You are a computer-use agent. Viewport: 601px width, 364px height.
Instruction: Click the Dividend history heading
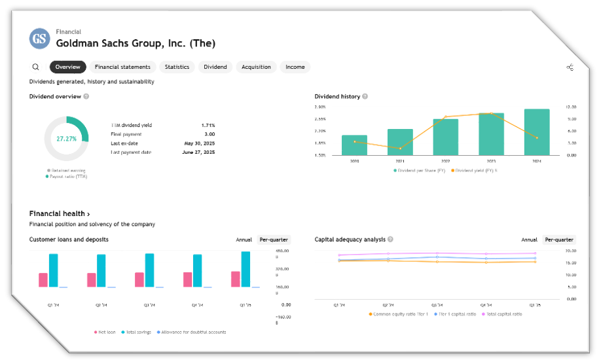tap(337, 96)
